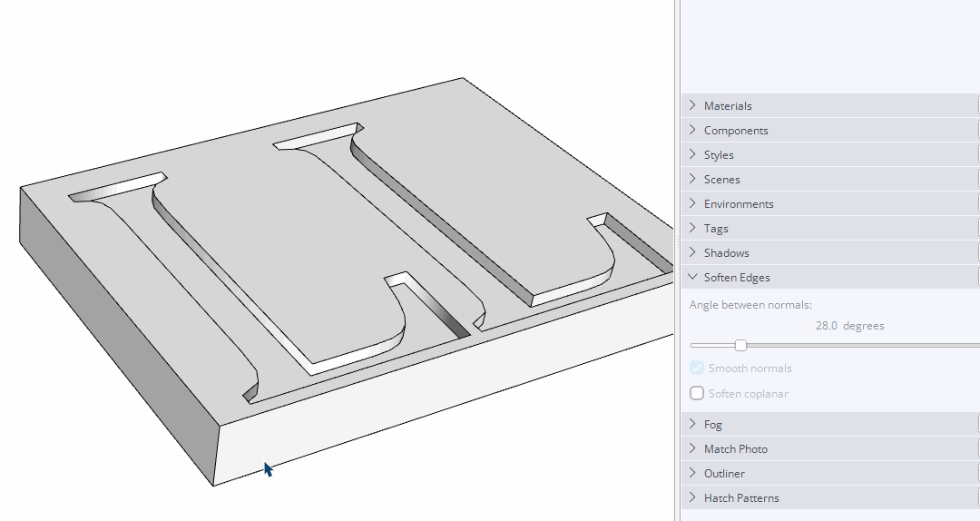Expand the Components panel
The image size is (980, 521).
pos(830,130)
